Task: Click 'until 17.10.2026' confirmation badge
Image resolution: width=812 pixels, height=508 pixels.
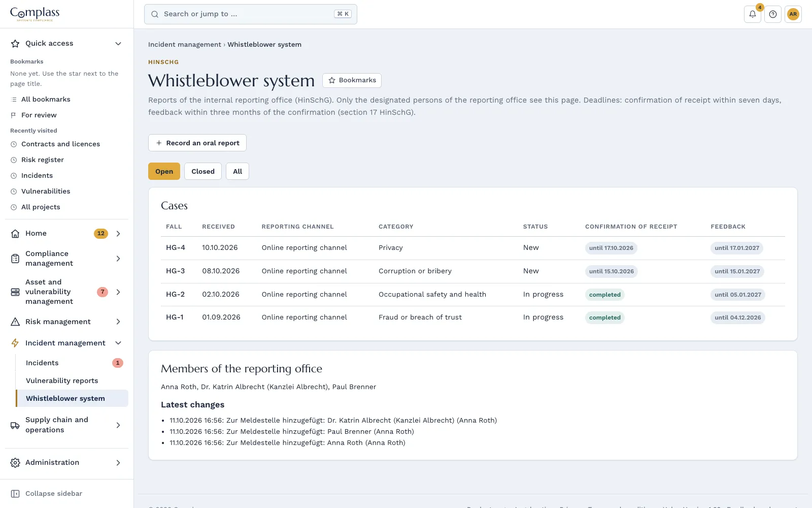Action: point(611,248)
